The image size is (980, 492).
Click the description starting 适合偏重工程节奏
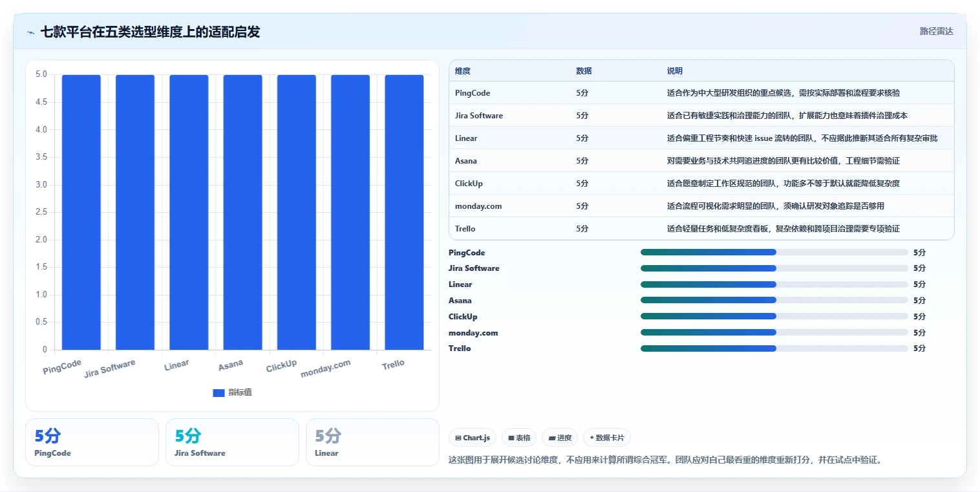click(x=802, y=138)
